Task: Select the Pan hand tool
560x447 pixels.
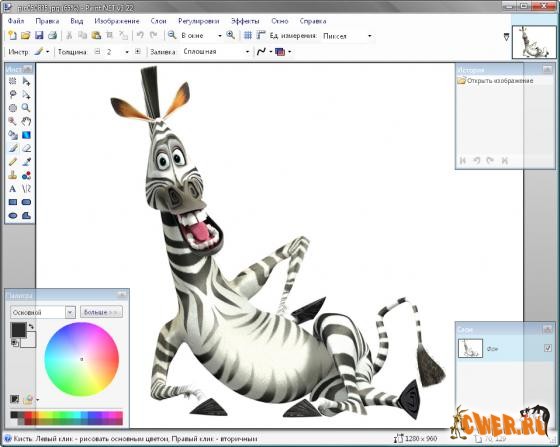Action: click(26, 121)
